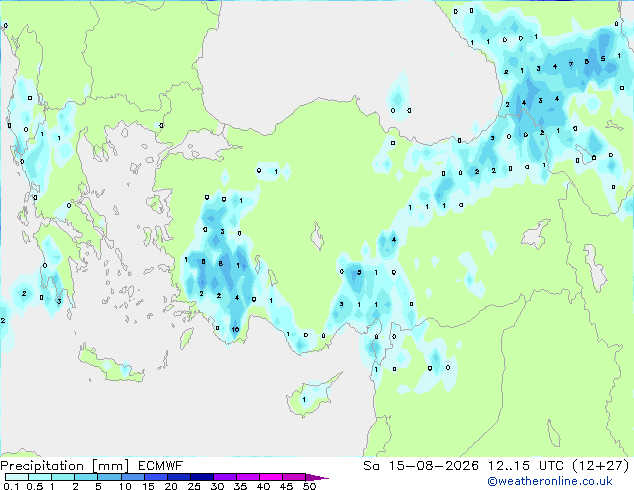Image resolution: width=634 pixels, height=490 pixels.
Task: Click the legend label "35"
Action: [x=240, y=486]
